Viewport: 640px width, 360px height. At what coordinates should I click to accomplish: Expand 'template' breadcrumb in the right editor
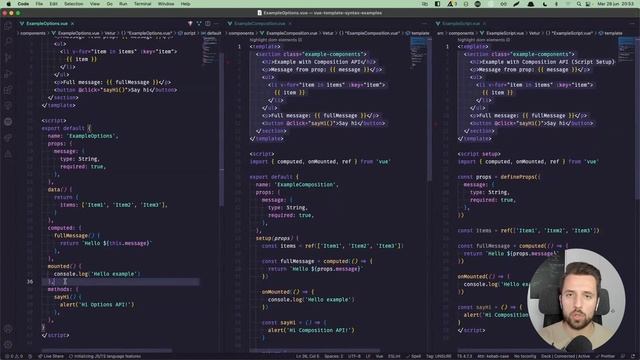click(x=611, y=33)
